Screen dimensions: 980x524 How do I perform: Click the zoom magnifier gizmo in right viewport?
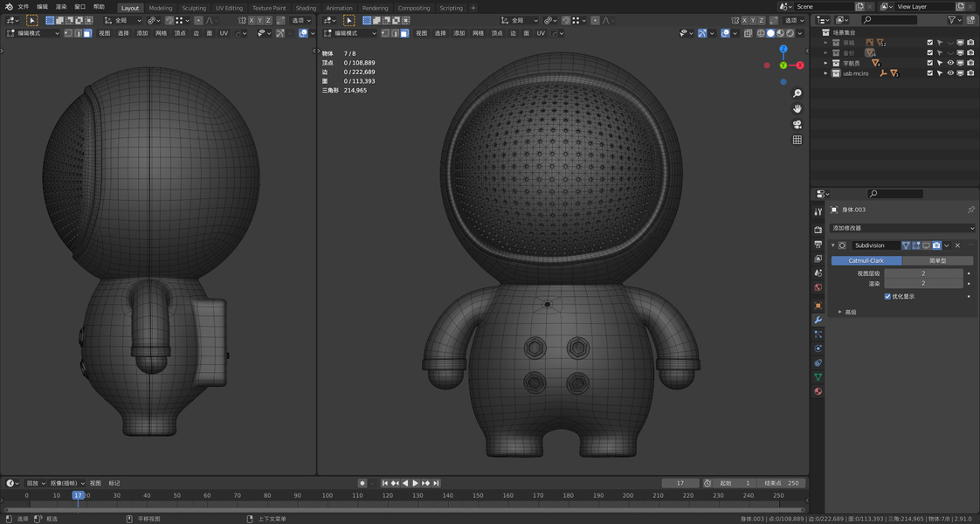click(797, 93)
